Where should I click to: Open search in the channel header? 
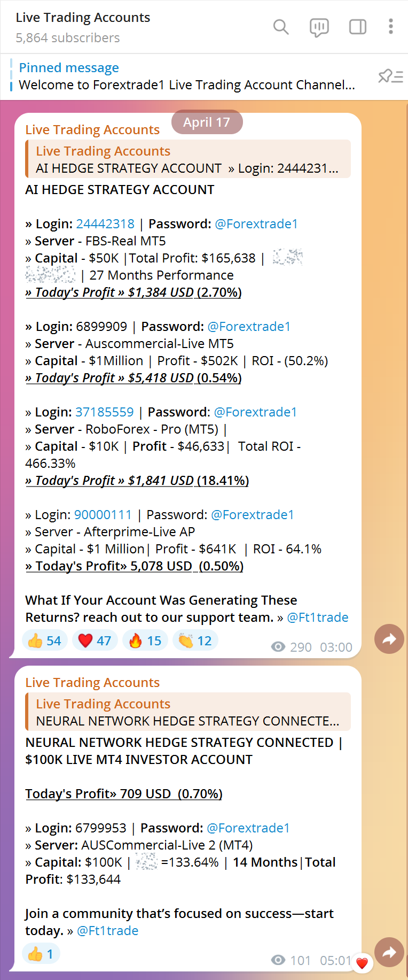point(281,27)
